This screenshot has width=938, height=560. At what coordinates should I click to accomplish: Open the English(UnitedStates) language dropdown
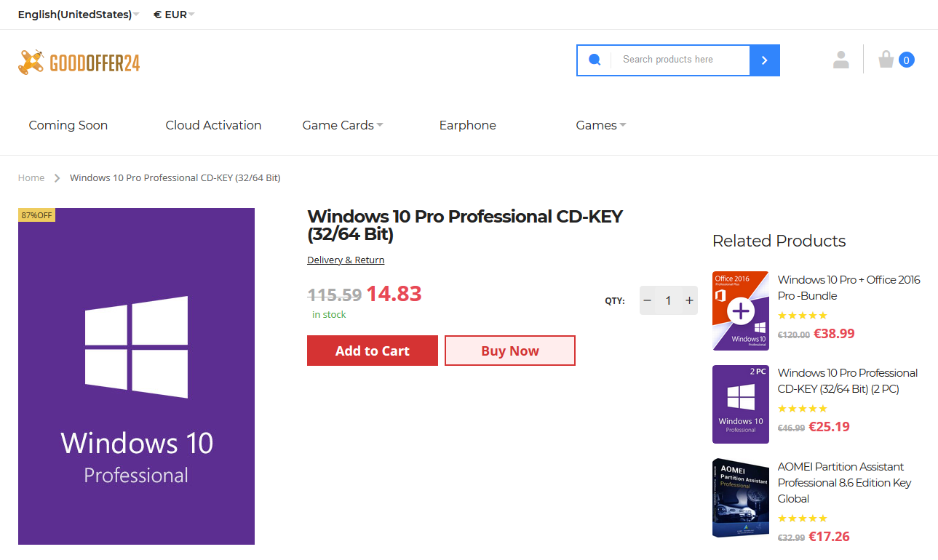click(x=79, y=15)
